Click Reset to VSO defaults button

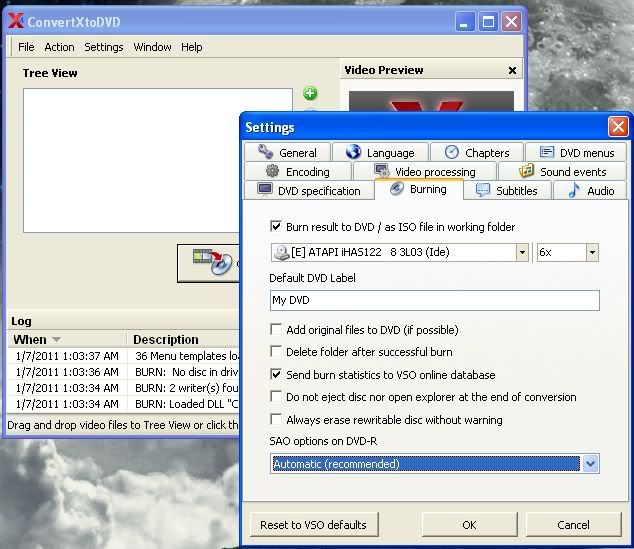point(314,525)
